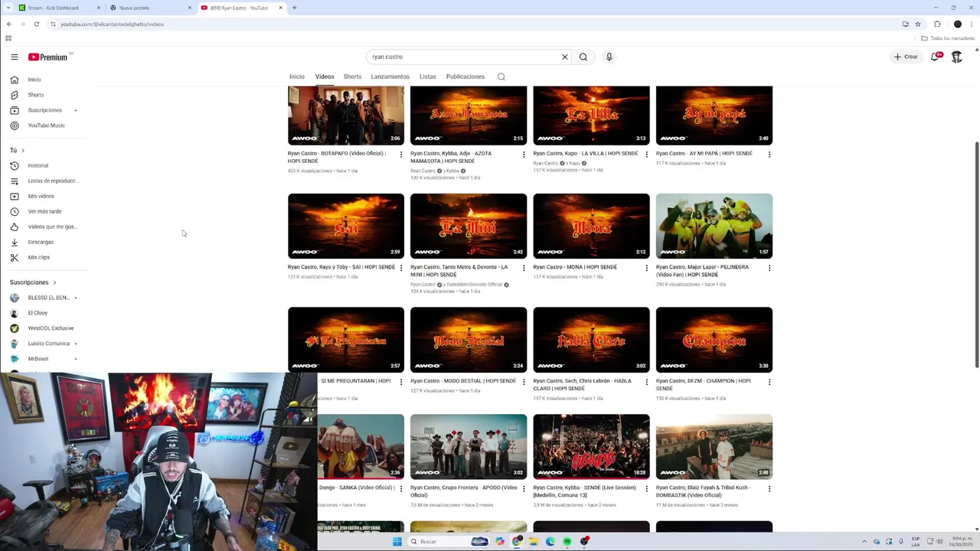Clear the search box with the X icon

[565, 57]
